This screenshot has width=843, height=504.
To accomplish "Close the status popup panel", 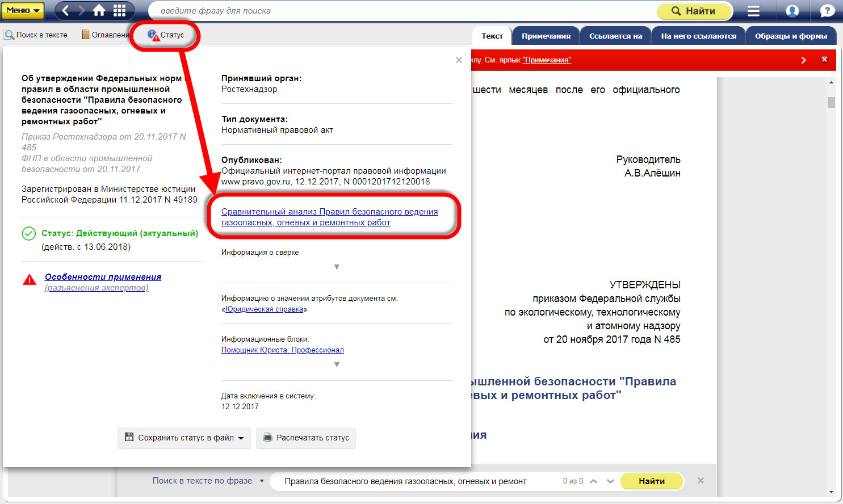I will coord(459,60).
